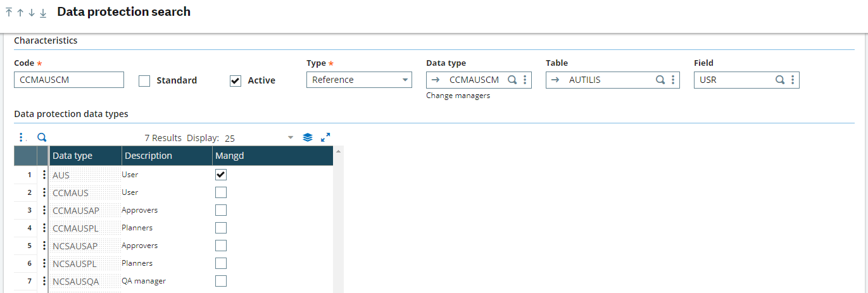This screenshot has width=868, height=293.
Task: Check Mangd for NCSAUSAP row
Action: point(221,246)
